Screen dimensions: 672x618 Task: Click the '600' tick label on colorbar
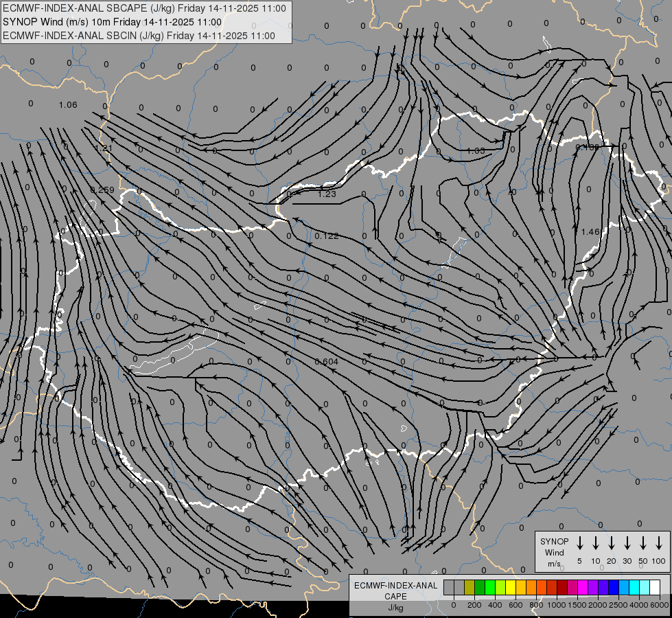515,605
